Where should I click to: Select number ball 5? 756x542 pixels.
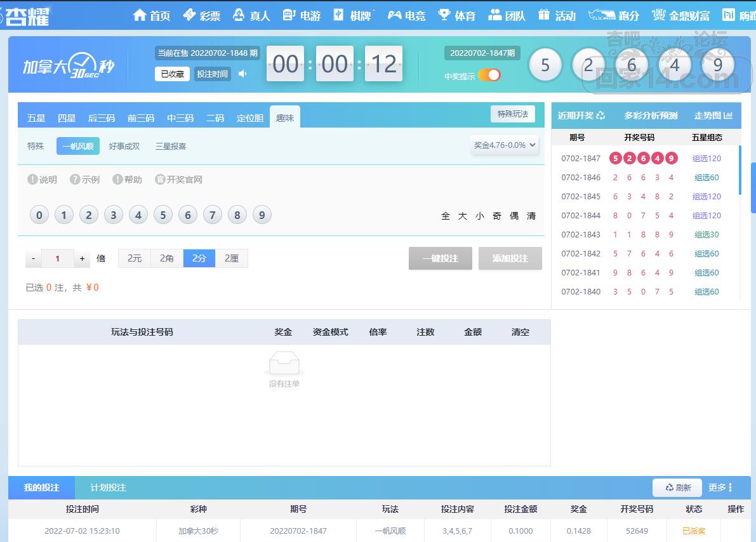tap(162, 215)
